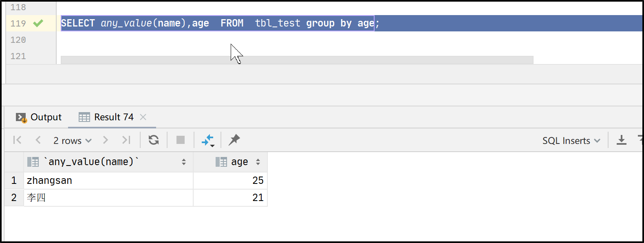Click the download export data icon
Viewport: 644px width, 243px height.
[x=622, y=140]
